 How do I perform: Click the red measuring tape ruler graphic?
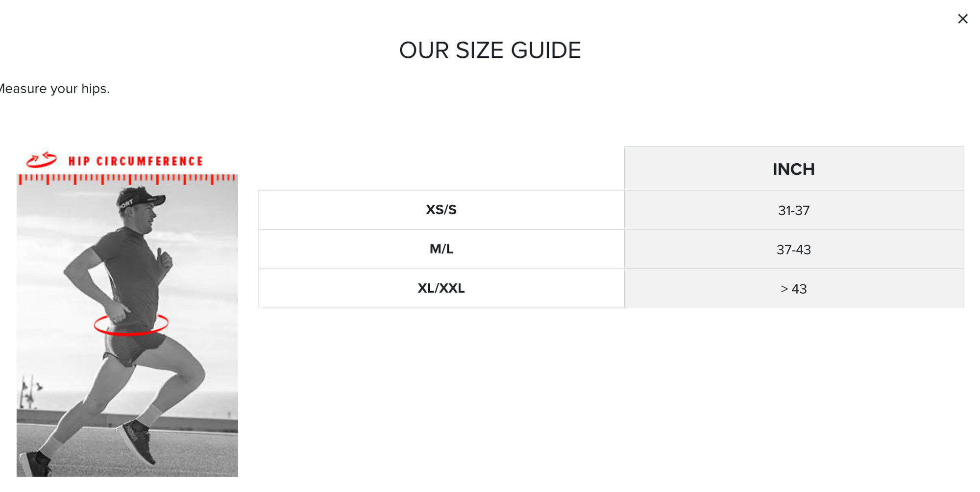(127, 179)
